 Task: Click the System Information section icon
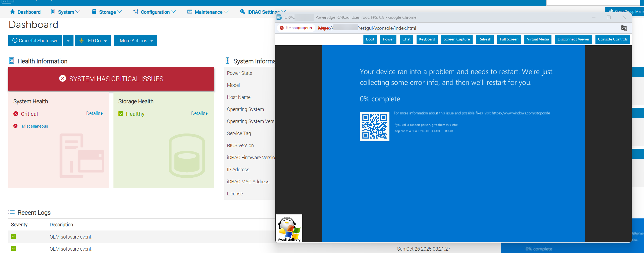point(227,61)
